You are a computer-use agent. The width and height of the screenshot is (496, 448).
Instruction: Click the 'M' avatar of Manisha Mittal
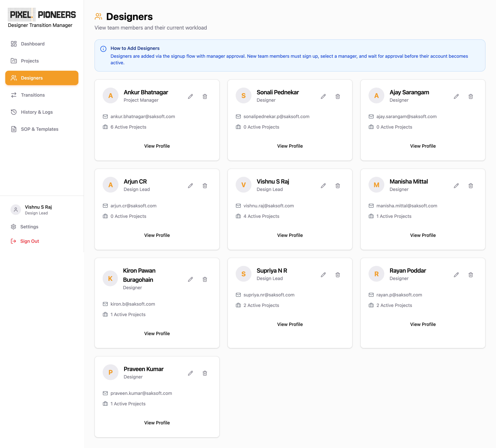click(376, 185)
